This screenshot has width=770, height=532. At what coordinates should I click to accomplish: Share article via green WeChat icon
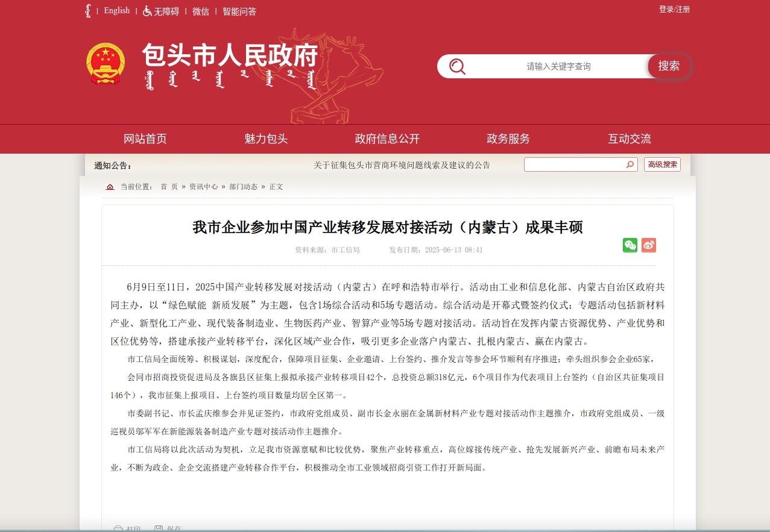click(630, 245)
